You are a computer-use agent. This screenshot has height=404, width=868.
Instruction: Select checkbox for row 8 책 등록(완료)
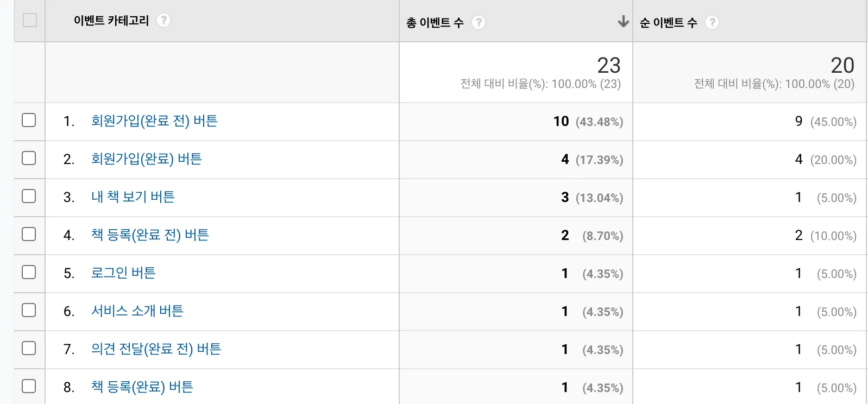click(29, 386)
